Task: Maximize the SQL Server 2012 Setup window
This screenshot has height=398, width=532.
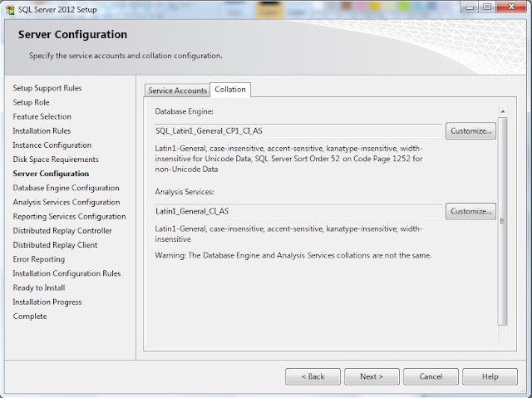Action: [x=487, y=7]
